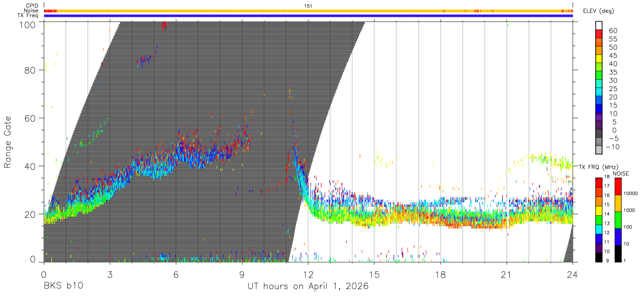The height and width of the screenshot is (297, 644).
Task: Click the x-axis tick label '24'
Action: coord(573,273)
